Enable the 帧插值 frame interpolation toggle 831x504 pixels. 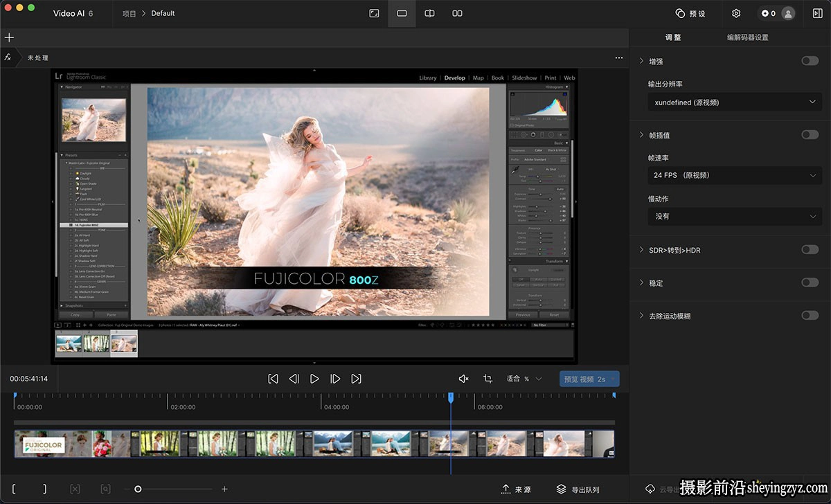pos(810,134)
